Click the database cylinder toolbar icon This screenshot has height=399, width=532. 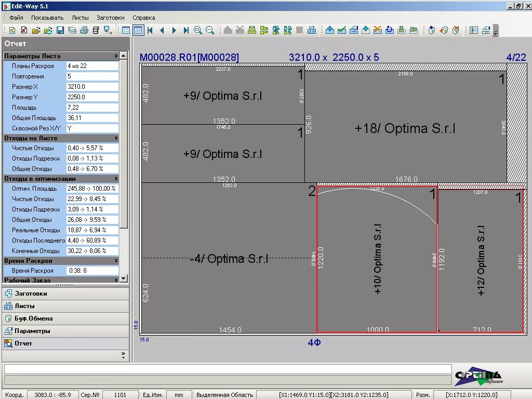click(x=96, y=30)
